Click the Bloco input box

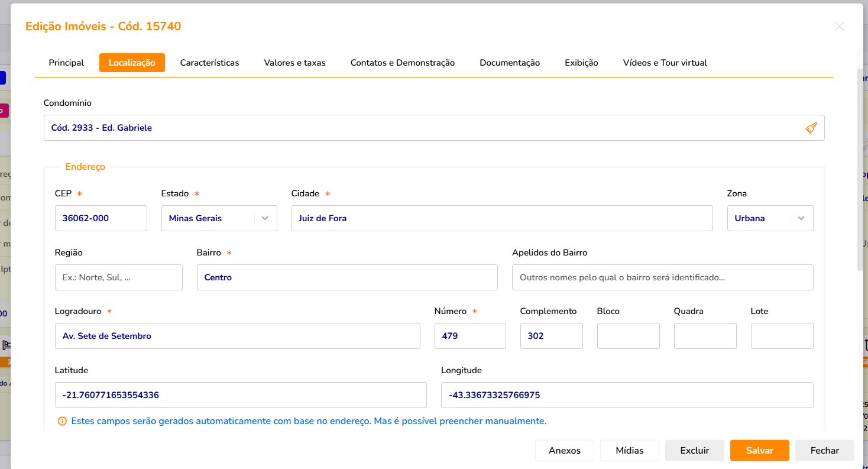coord(628,336)
